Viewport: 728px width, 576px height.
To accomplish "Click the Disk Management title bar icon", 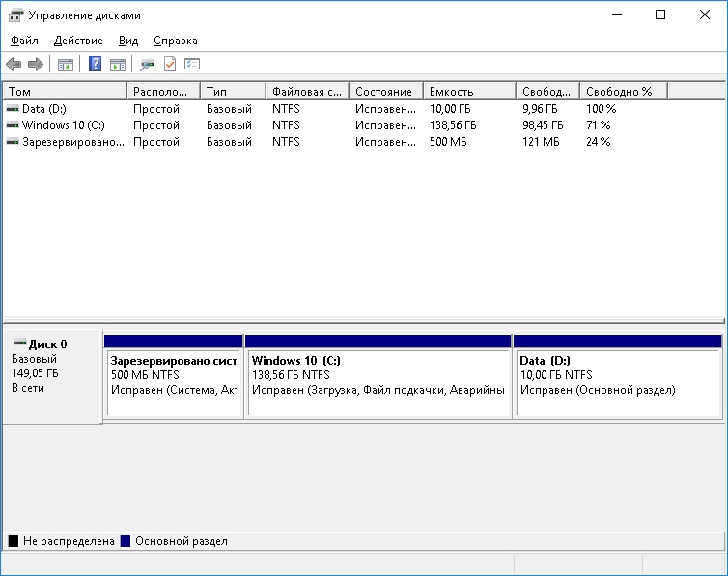I will pos(15,15).
